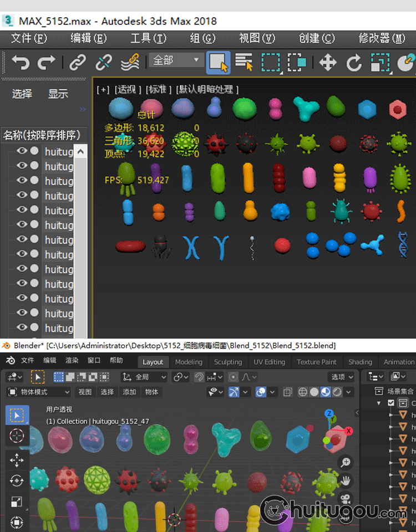Toggle visibility eye of first huitug object
Screen dimensions: 416x532
(x=22, y=151)
